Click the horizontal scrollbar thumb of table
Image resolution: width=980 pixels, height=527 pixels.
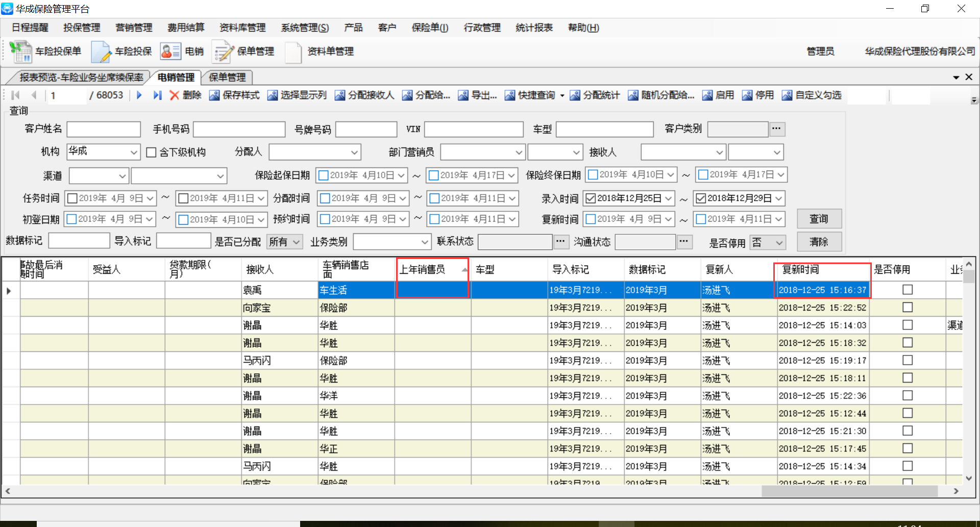tap(849, 491)
